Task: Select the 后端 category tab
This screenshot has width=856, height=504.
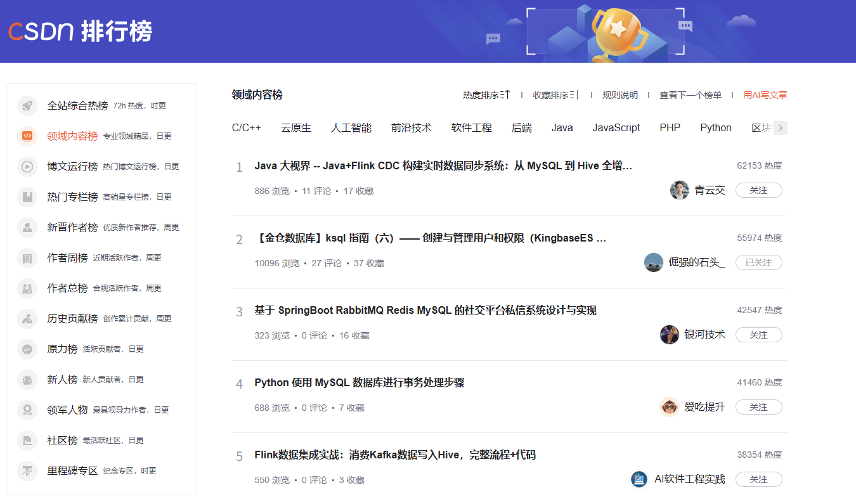Action: point(522,128)
